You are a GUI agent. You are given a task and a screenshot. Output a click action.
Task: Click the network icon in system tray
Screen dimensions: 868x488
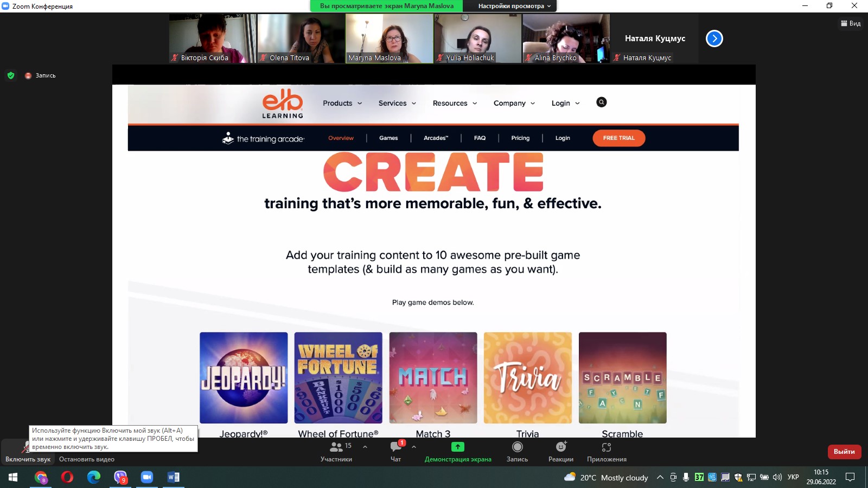pos(751,477)
